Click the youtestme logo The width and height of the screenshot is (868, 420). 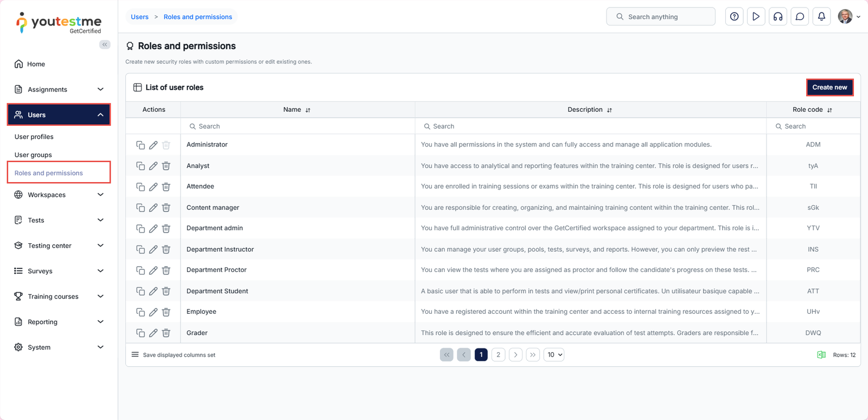pos(59,23)
